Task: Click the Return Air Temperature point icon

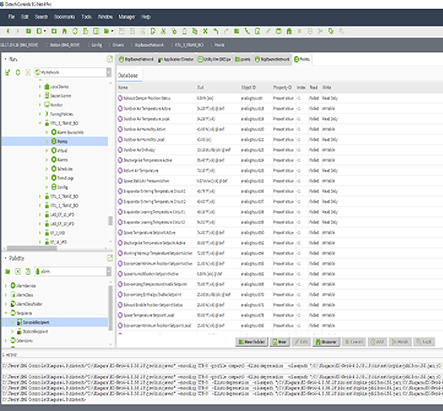Action: coord(120,171)
